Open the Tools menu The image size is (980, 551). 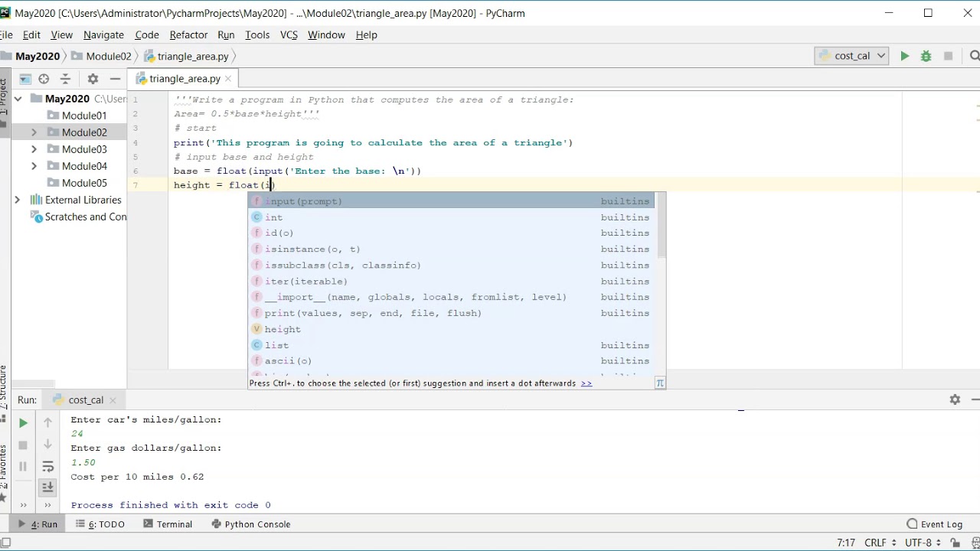coord(257,34)
